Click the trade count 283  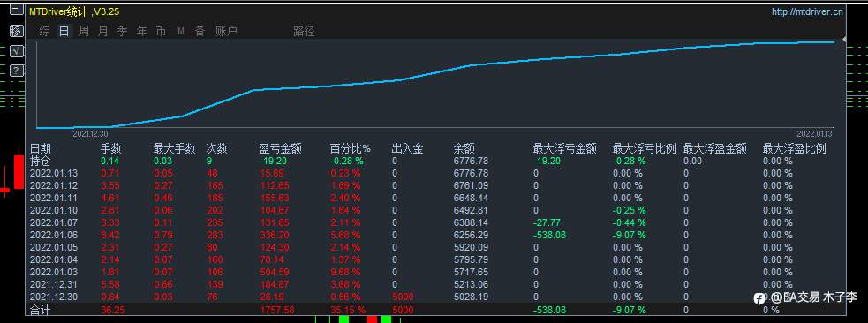click(x=215, y=235)
